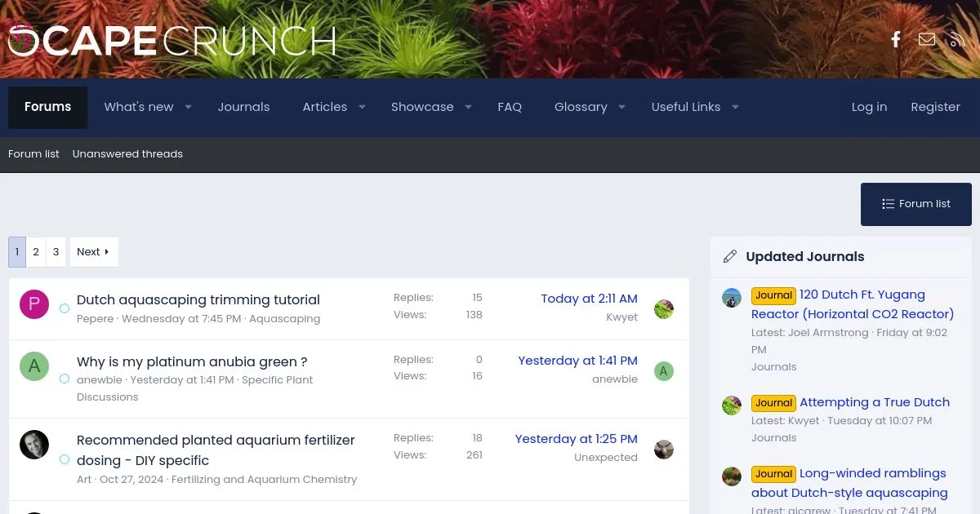Click the ScapeCrunch logo
The width and height of the screenshot is (980, 514).
pyautogui.click(x=172, y=41)
